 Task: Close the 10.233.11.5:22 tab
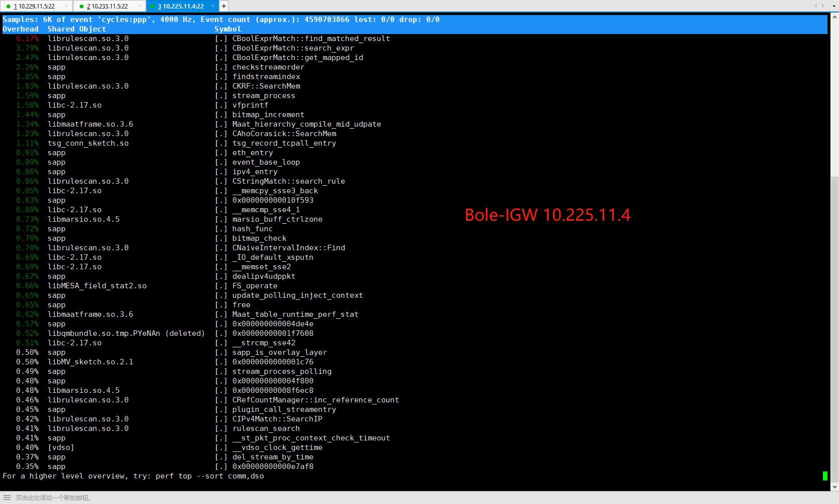(x=140, y=6)
